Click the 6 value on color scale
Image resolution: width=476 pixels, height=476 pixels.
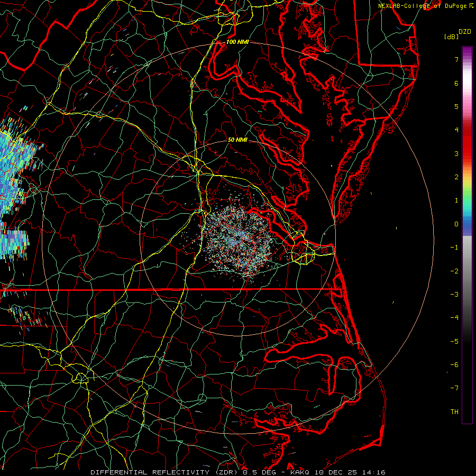click(x=456, y=83)
